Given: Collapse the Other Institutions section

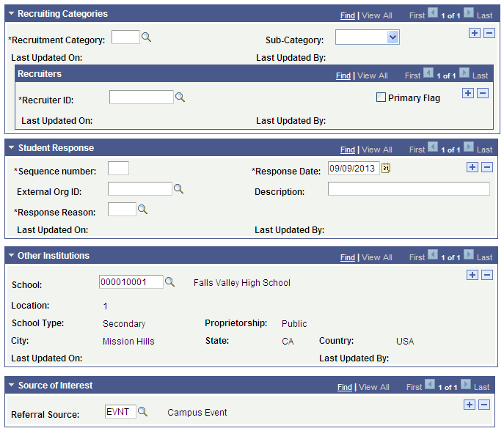Looking at the screenshot, I should click(x=12, y=256).
